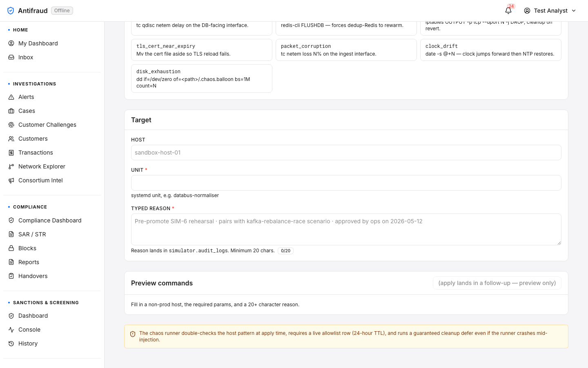588x368 pixels.
Task: Open SAR / STR page
Action: click(32, 234)
